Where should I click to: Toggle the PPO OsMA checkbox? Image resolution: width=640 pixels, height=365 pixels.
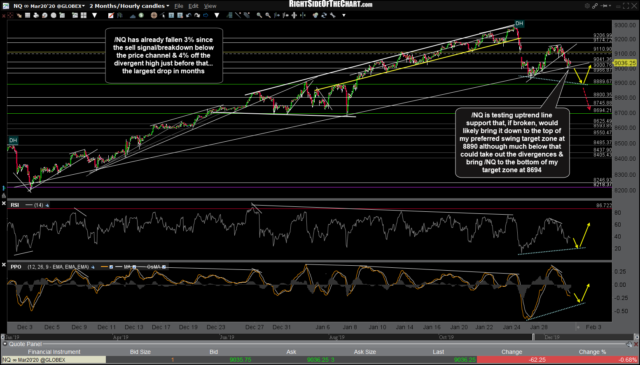coord(164,267)
